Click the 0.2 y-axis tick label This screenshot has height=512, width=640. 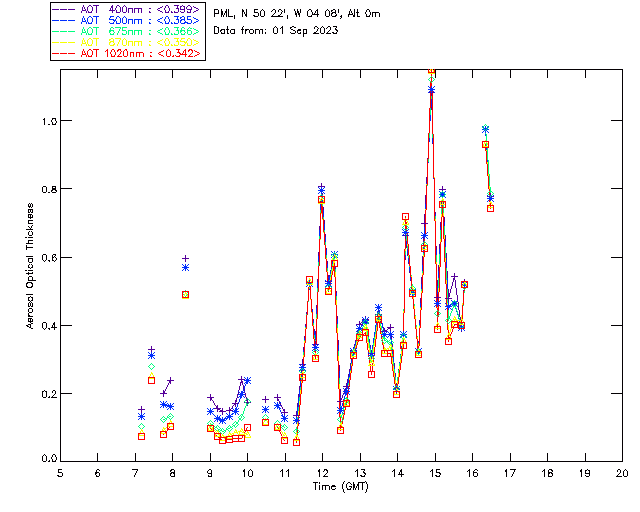49,394
